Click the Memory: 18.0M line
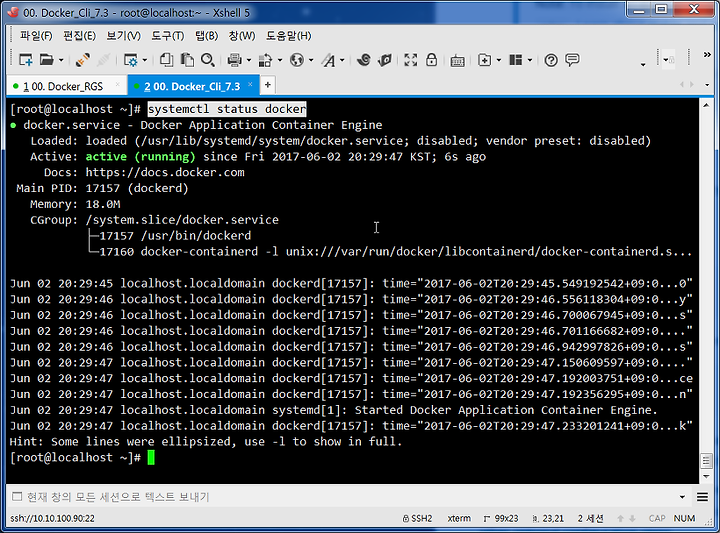Image resolution: width=720 pixels, height=533 pixels. [75, 204]
